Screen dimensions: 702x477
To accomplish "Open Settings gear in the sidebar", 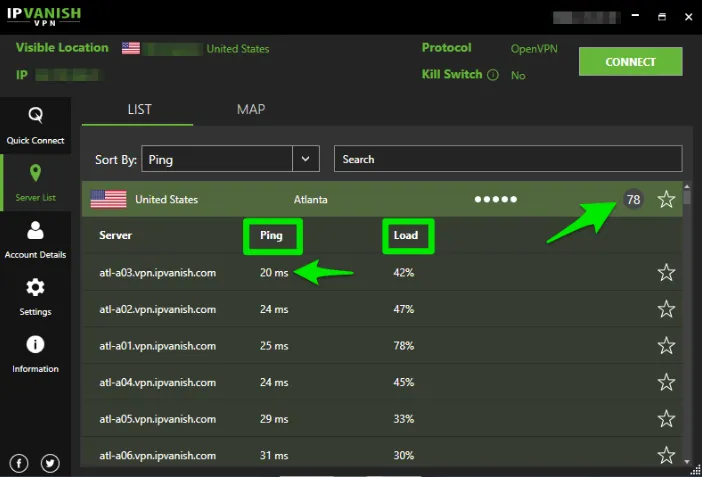I will click(x=35, y=295).
